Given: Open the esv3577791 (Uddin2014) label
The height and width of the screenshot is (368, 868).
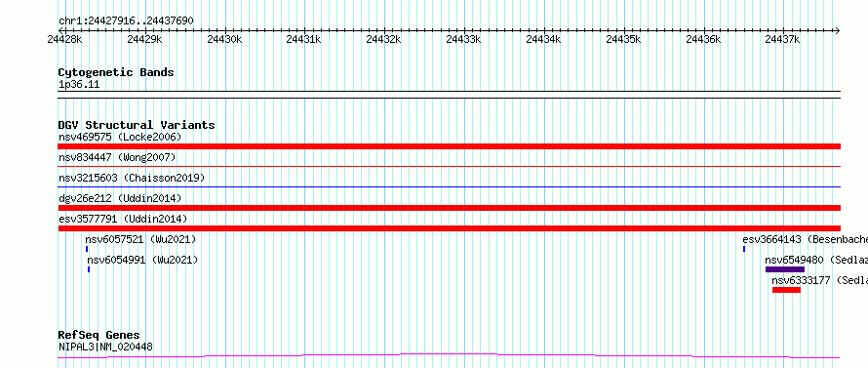Looking at the screenshot, I should click(123, 219).
